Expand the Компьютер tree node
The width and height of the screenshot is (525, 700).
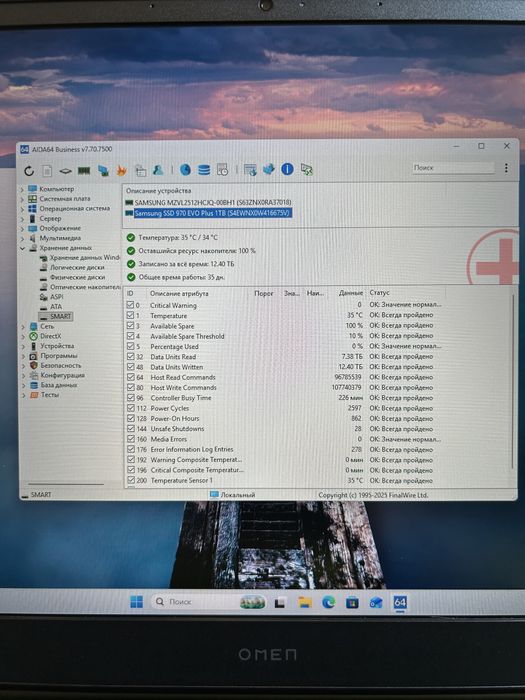pos(22,189)
